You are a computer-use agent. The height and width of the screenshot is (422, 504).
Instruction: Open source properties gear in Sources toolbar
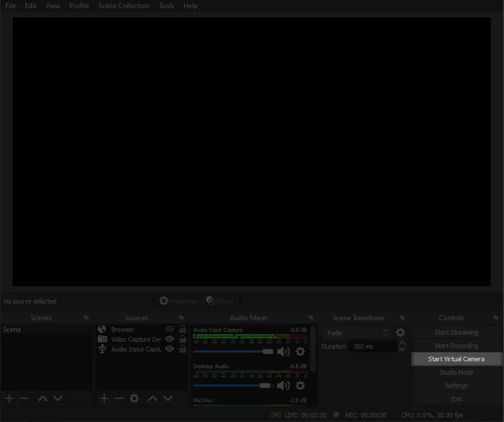click(134, 398)
